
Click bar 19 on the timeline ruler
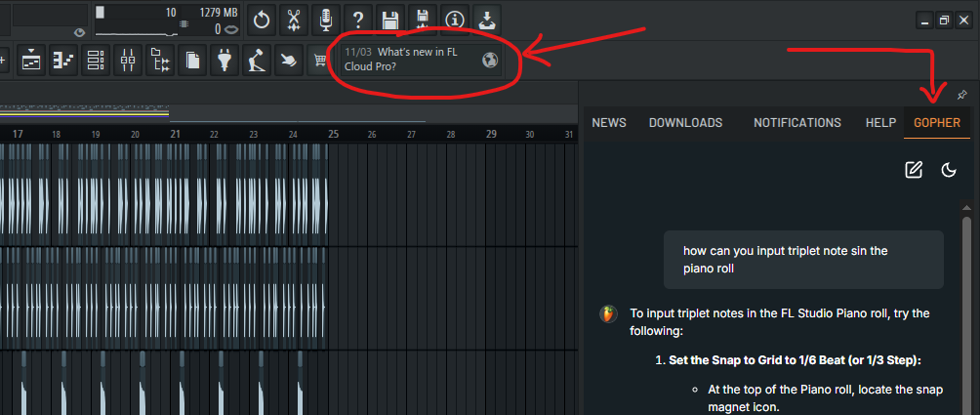(96, 135)
